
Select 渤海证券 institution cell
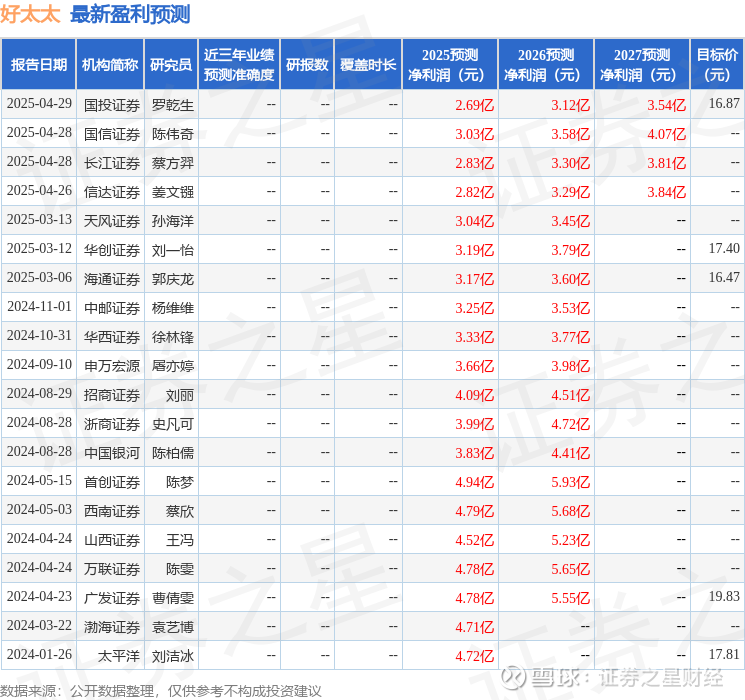112,627
